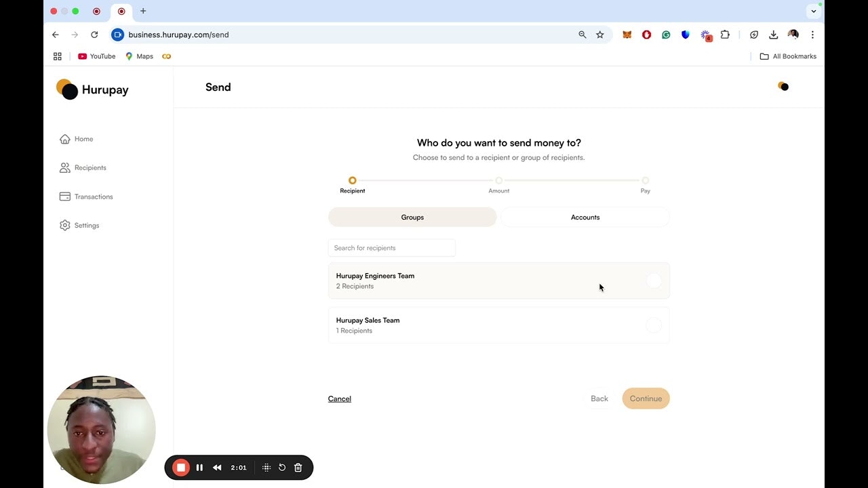Rewind the recording
The image size is (868, 488).
click(x=217, y=468)
